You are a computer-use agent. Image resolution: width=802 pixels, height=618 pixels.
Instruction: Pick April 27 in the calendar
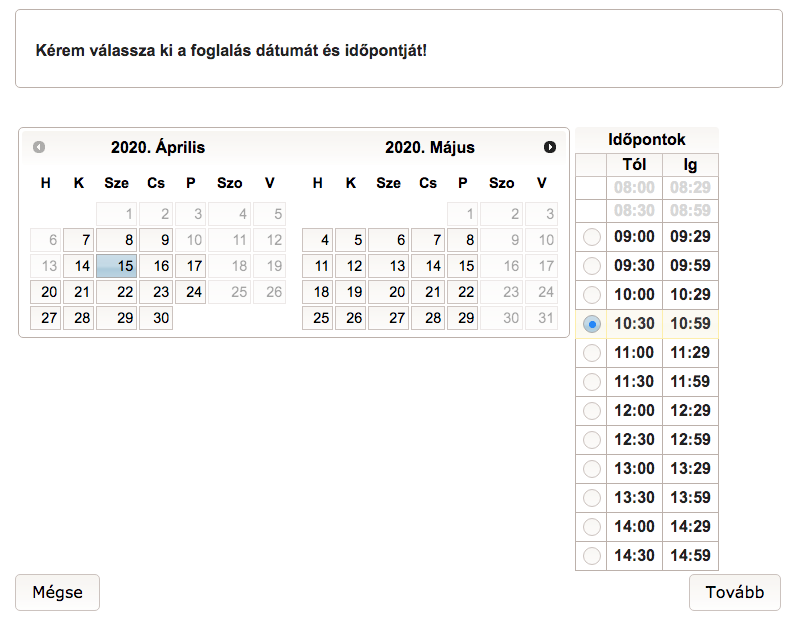coord(46,318)
